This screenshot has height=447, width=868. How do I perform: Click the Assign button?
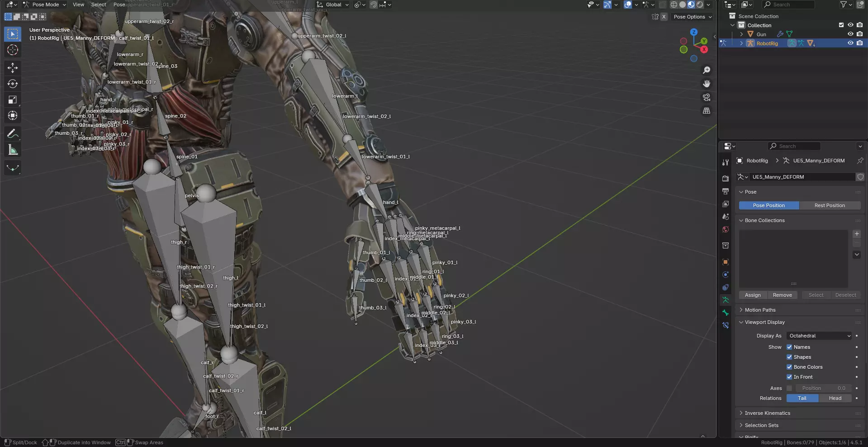coord(753,295)
